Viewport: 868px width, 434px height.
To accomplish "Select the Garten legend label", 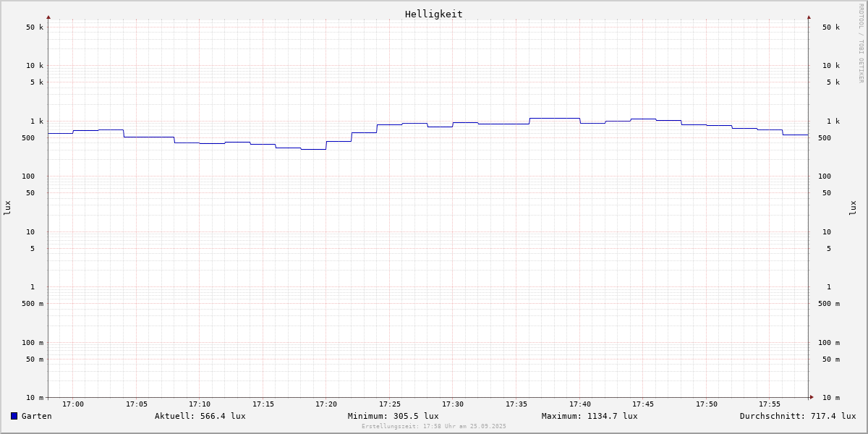I will [36, 416].
